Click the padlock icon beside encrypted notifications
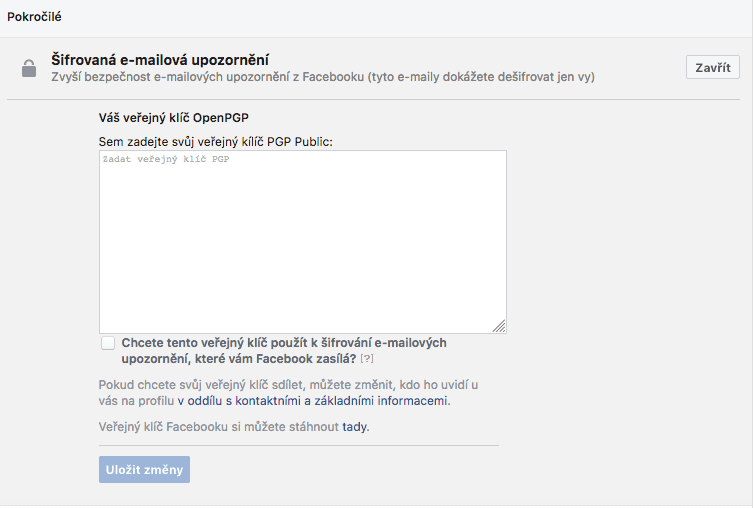The height and width of the screenshot is (508, 754). point(29,69)
